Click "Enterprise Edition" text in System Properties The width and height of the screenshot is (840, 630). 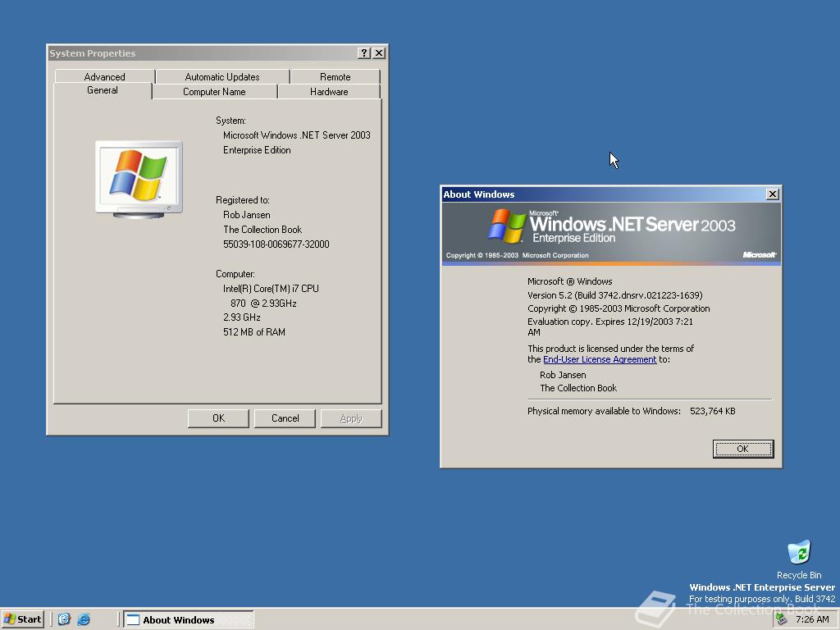[x=257, y=151]
